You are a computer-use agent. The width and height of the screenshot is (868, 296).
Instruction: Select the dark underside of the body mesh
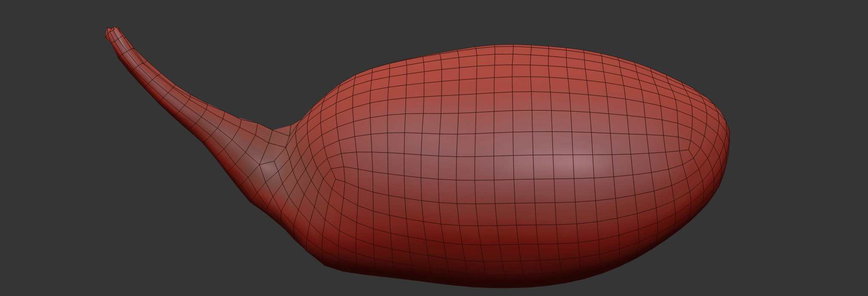[490, 272]
